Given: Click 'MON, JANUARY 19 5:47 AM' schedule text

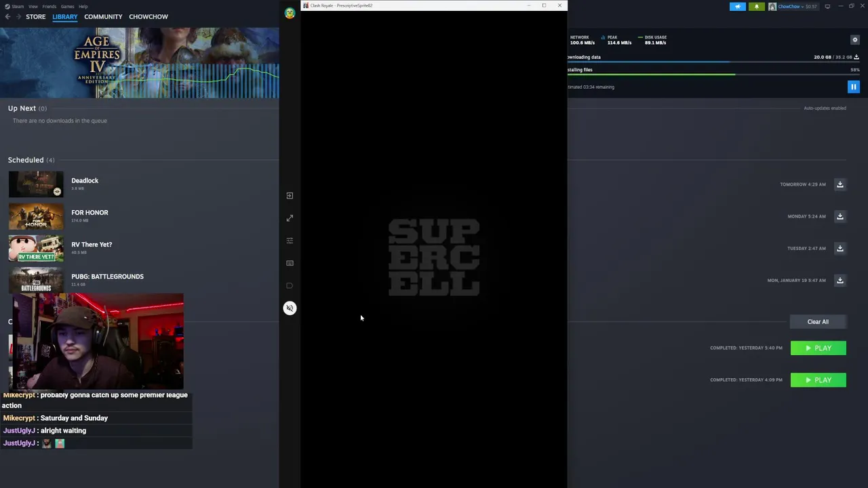Looking at the screenshot, I should 796,280.
